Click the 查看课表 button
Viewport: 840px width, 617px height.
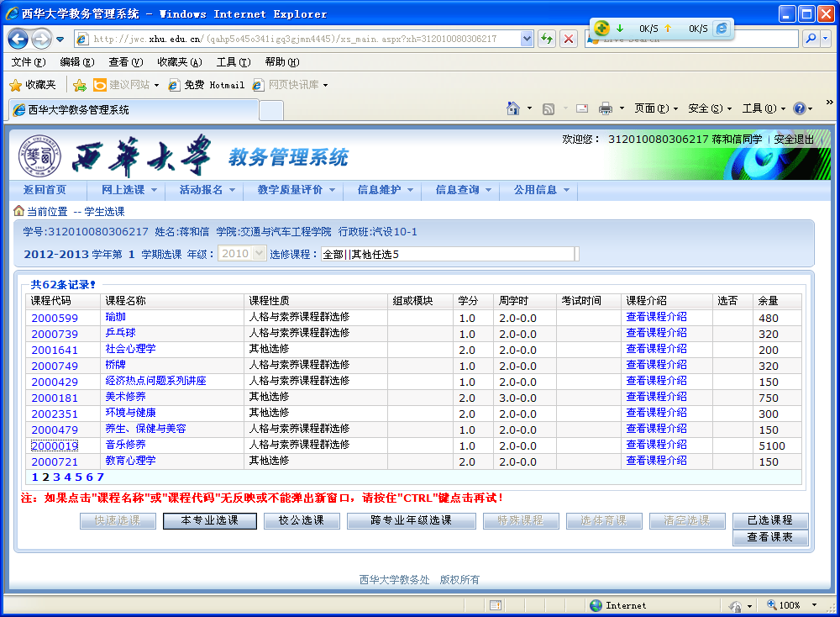tap(769, 537)
